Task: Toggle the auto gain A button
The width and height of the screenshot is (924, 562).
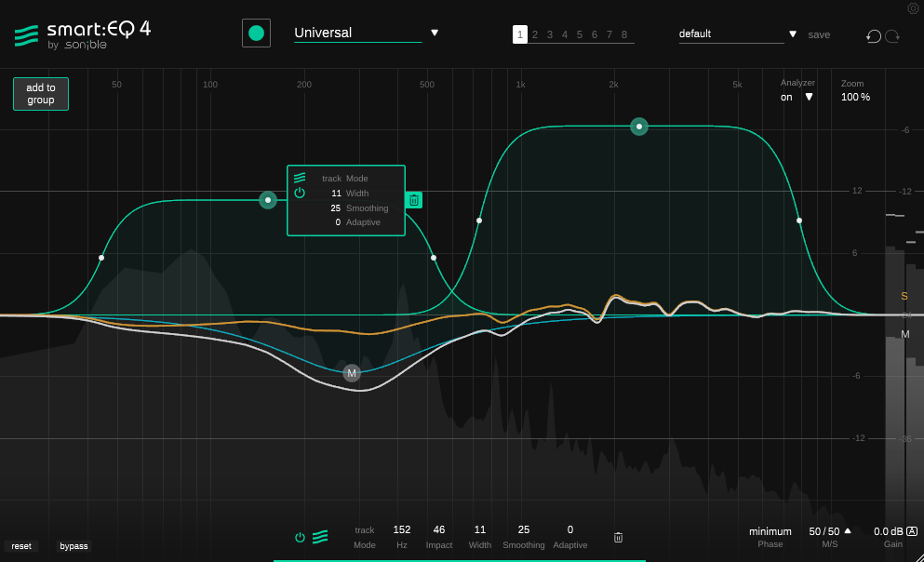Action: pos(912,531)
